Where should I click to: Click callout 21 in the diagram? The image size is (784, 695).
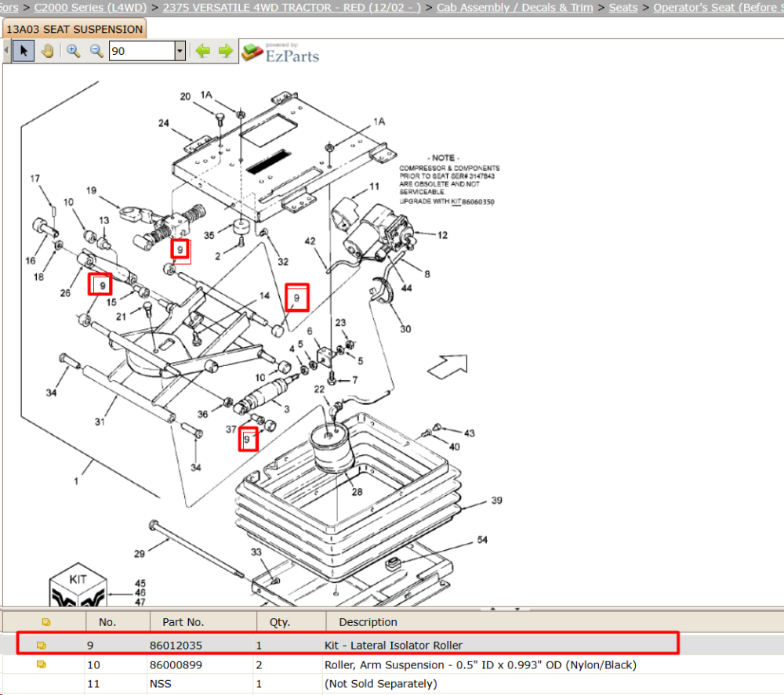click(121, 317)
